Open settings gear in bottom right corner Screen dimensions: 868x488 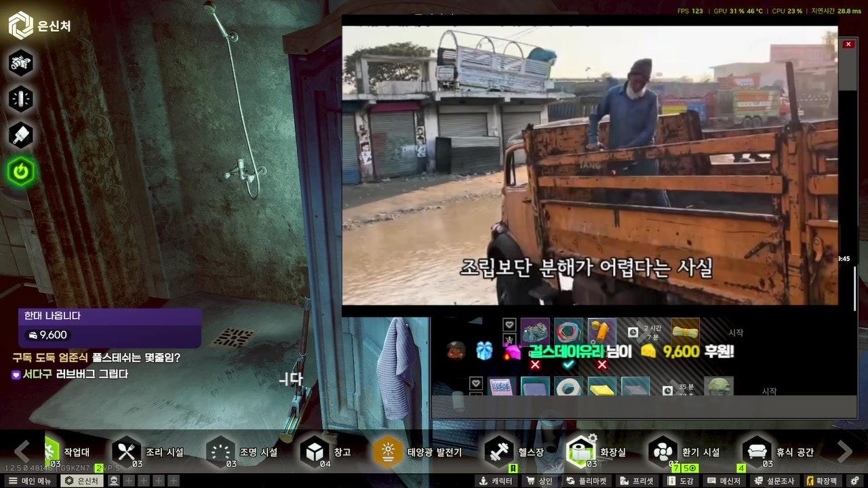pos(854,481)
